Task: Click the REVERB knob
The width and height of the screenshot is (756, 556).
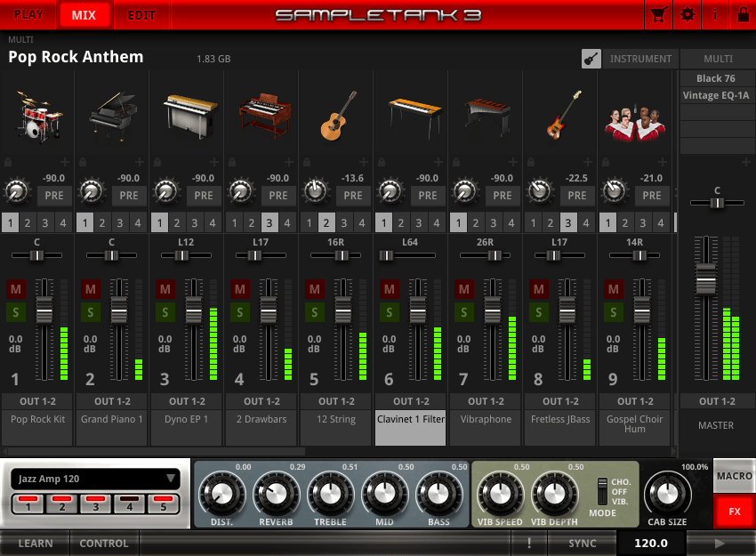Action: coord(276,495)
